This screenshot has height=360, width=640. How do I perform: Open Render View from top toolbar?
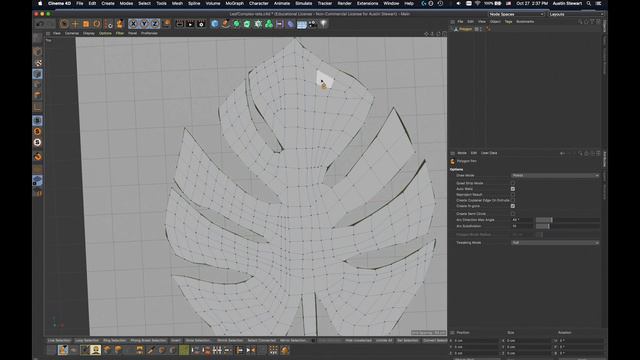coord(180,24)
